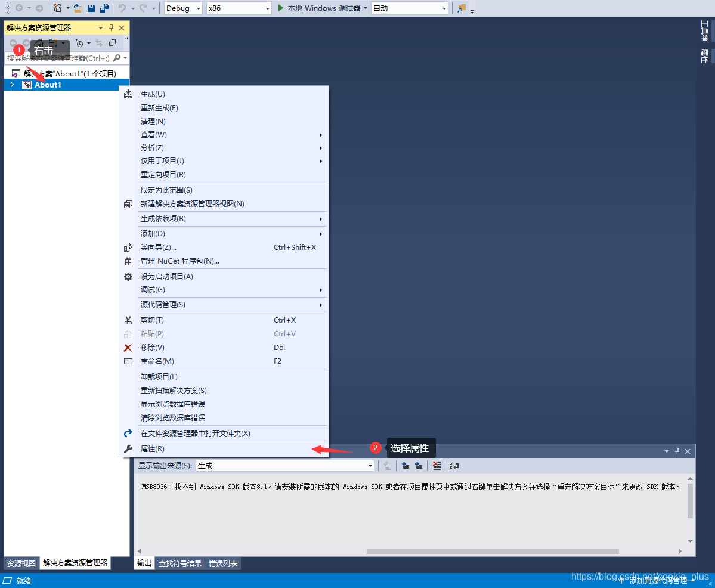
Task: Open the debugger target dropdown arrow
Action: [x=365, y=8]
